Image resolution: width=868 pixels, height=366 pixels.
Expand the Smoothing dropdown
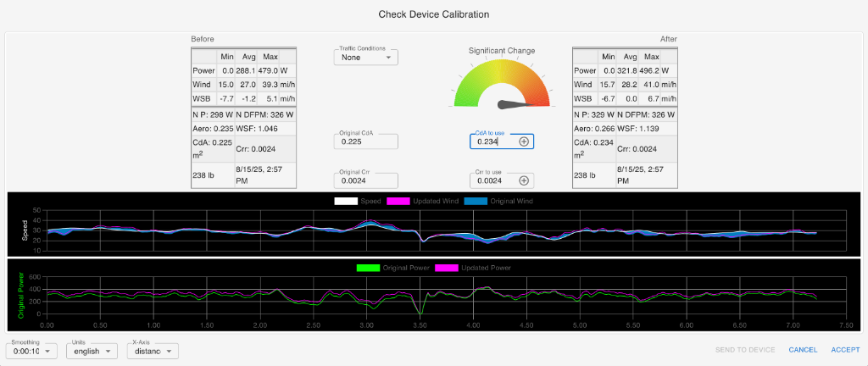[31, 351]
